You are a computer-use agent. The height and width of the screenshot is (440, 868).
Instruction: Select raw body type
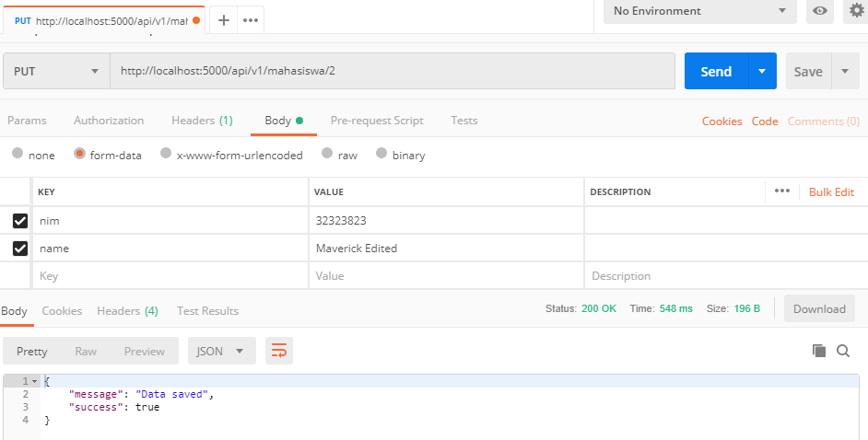point(327,153)
